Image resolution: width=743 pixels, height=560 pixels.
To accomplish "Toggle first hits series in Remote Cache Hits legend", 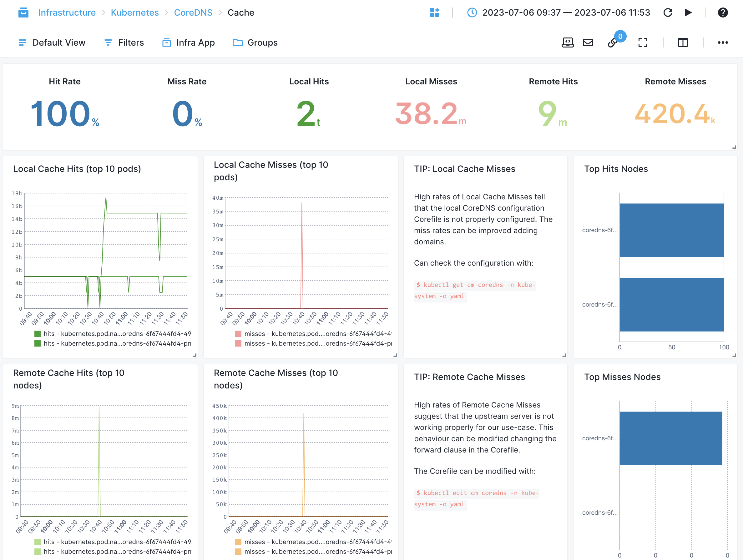I will click(113, 542).
